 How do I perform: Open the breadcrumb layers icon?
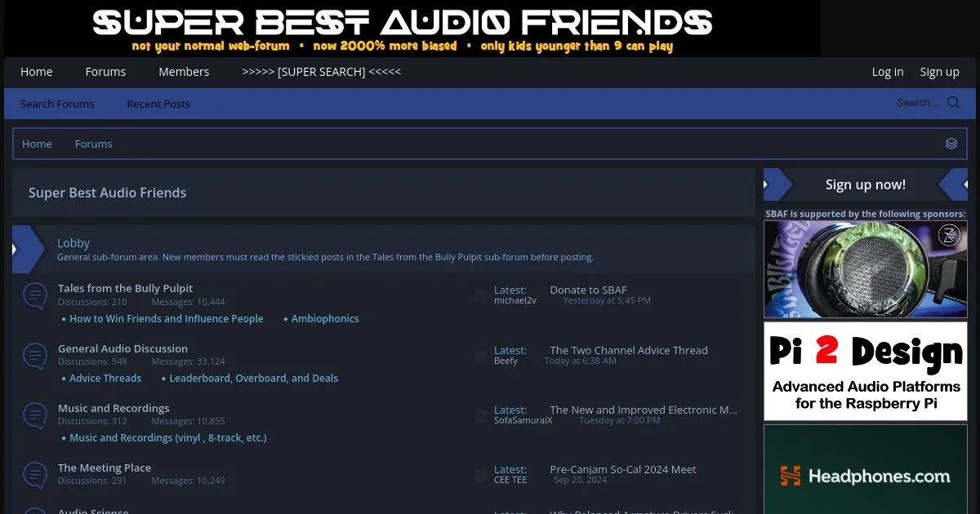pos(951,144)
